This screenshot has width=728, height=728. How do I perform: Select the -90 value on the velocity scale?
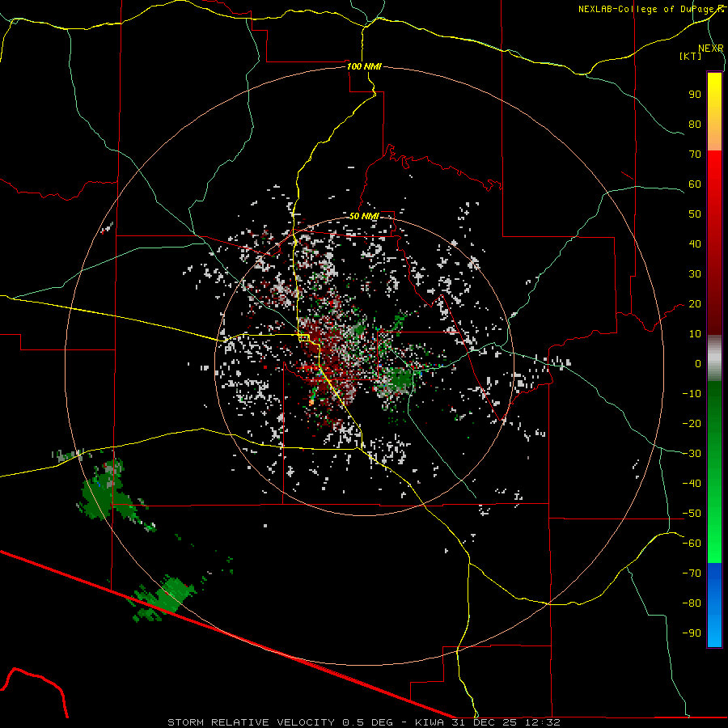point(692,633)
